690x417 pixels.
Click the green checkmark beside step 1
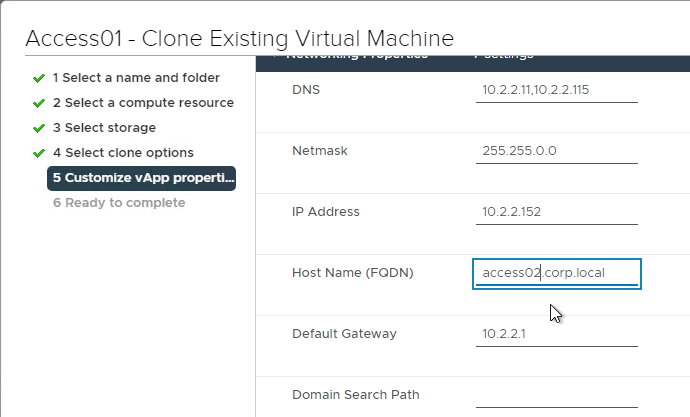(39, 78)
